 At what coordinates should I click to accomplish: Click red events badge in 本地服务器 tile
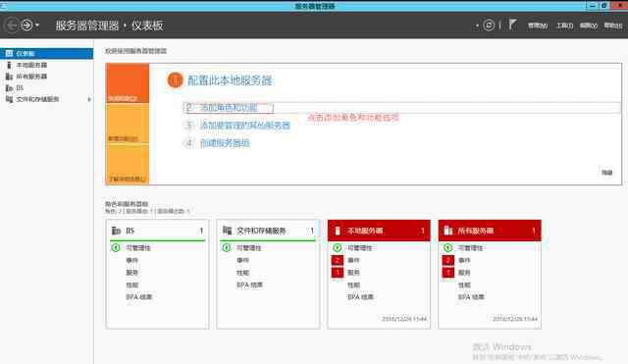[x=338, y=260]
